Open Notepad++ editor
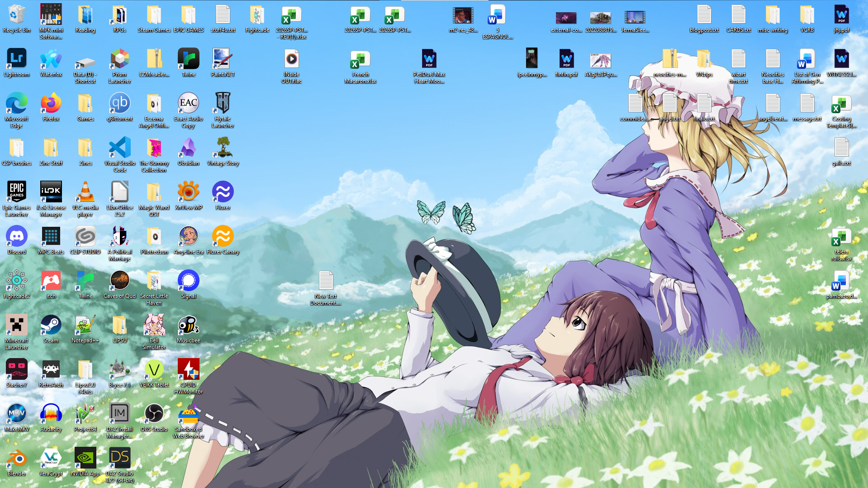The height and width of the screenshot is (488, 868). (x=85, y=330)
